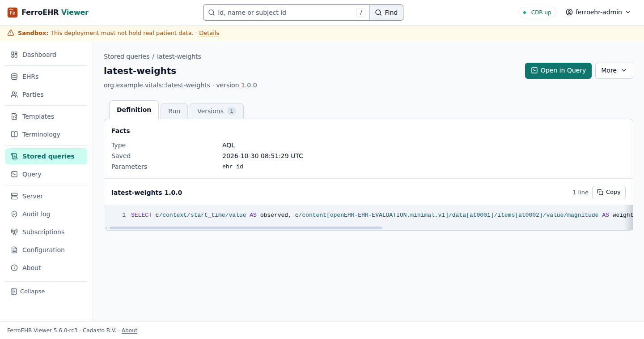This screenshot has width=644, height=339.
Task: Click the user avatar icon
Action: [x=569, y=13]
